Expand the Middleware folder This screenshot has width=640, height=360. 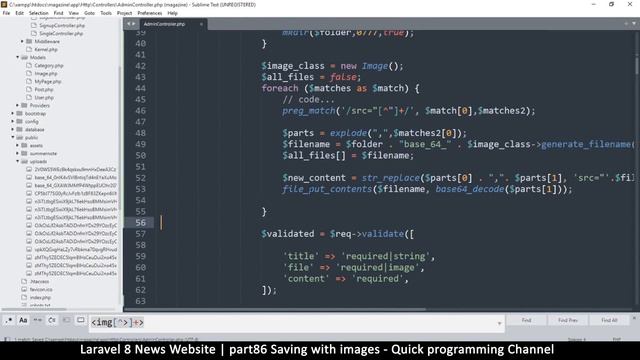pos(22,41)
